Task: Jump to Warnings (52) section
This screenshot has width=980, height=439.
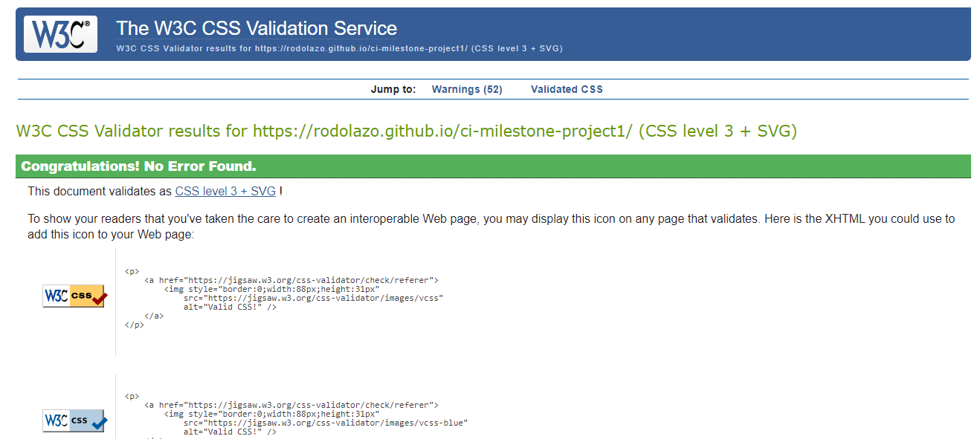Action: pyautogui.click(x=467, y=89)
